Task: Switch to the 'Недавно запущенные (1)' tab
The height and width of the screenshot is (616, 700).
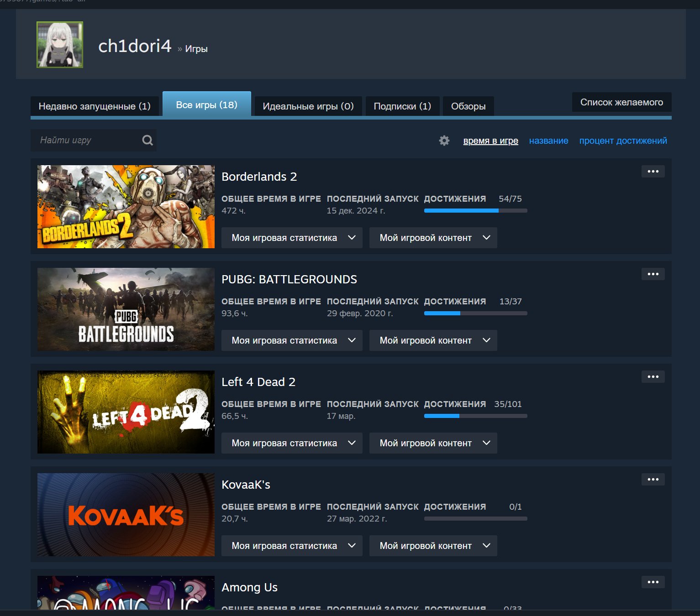Action: (95, 106)
